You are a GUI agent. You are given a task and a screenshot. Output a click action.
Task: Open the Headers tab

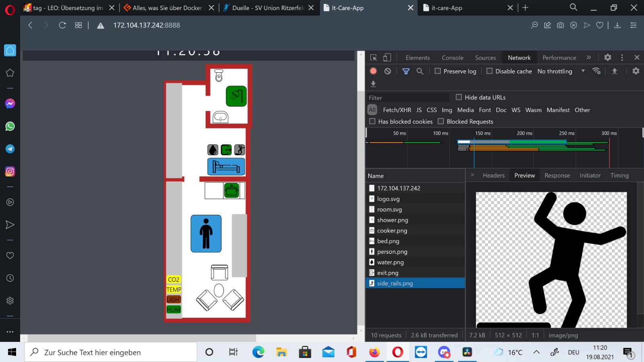(493, 175)
